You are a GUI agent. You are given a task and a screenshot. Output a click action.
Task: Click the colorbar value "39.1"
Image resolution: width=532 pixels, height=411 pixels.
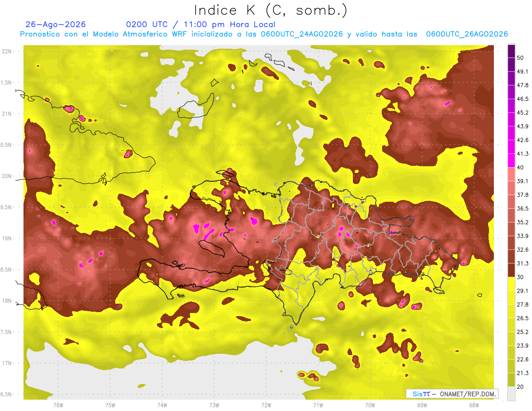tap(523, 181)
